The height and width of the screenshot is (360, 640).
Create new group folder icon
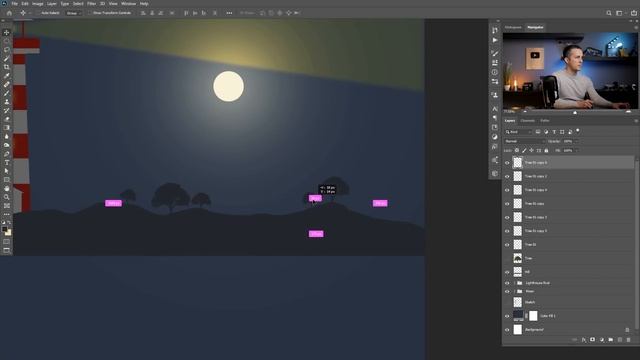click(611, 340)
